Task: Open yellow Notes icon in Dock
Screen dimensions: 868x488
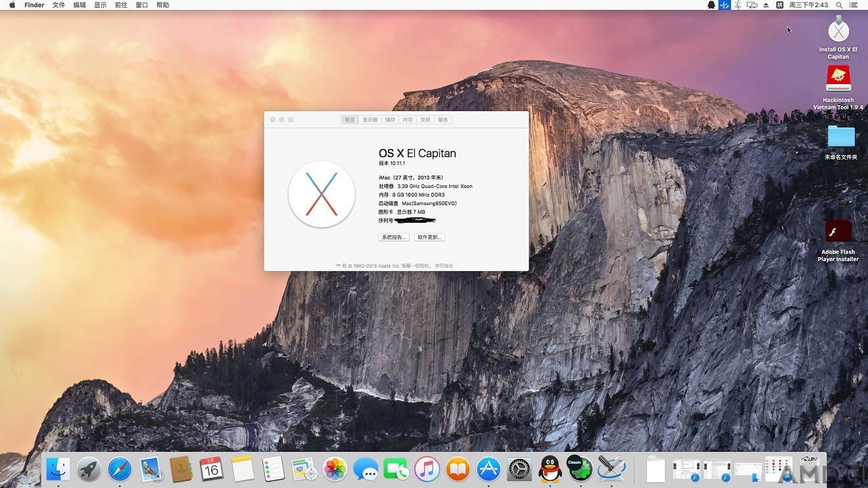Action: (243, 470)
